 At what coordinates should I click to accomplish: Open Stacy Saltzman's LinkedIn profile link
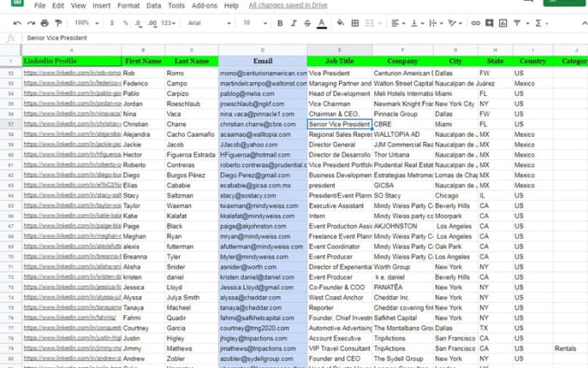point(73,196)
